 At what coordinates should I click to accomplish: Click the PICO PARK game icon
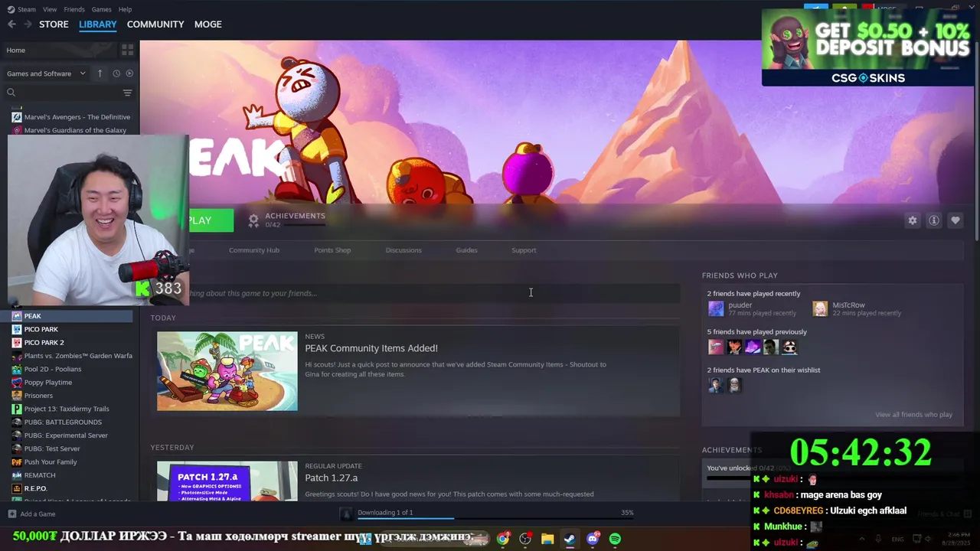(17, 329)
